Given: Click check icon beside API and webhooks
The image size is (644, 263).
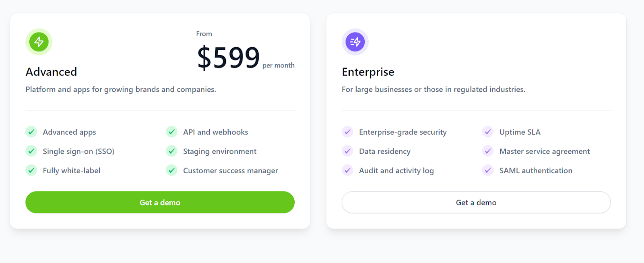Looking at the screenshot, I should [x=172, y=131].
